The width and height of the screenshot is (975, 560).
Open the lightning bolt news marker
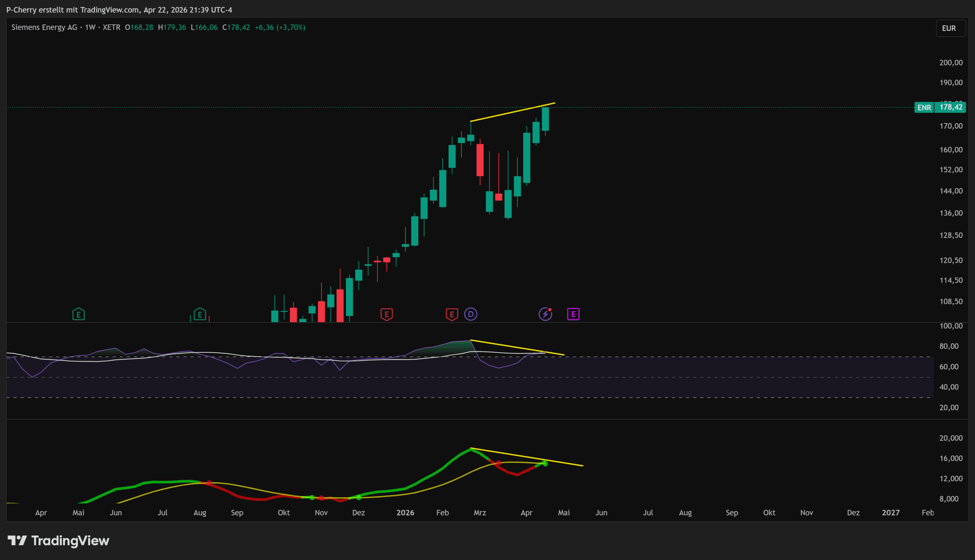click(x=545, y=314)
